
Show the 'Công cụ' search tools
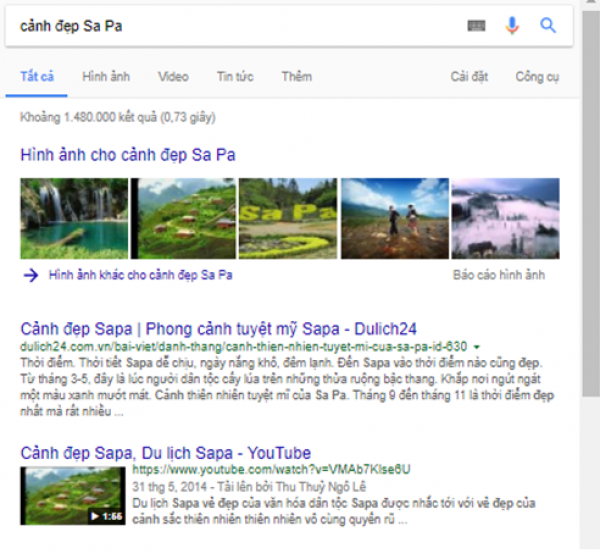pyautogui.click(x=537, y=77)
